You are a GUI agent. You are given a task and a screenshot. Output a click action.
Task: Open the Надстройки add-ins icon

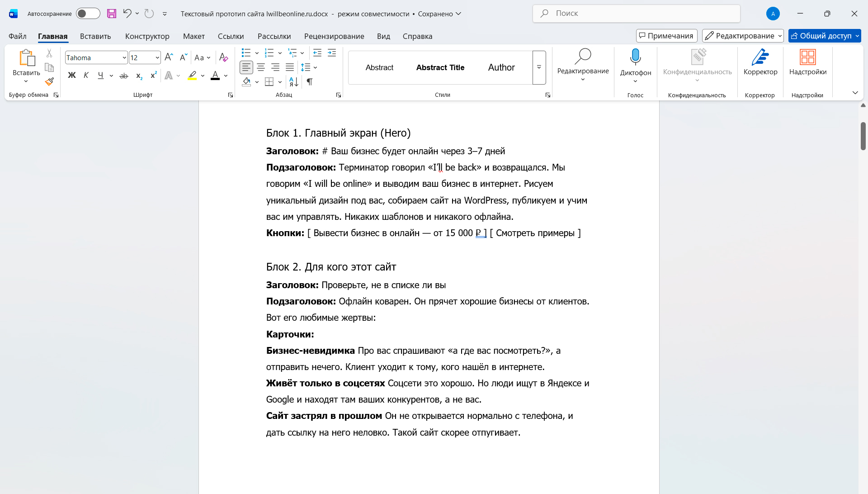tap(807, 62)
